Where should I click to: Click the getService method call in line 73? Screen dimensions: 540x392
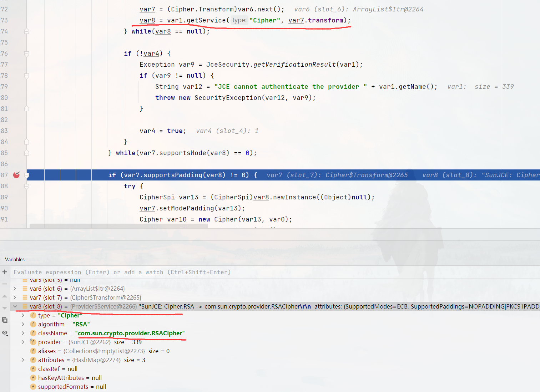tap(206, 20)
